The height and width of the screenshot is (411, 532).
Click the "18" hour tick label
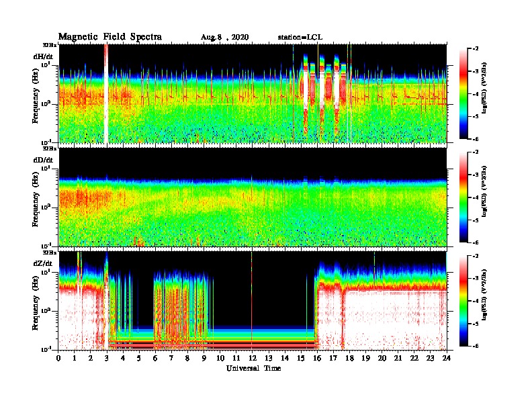pos(349,358)
